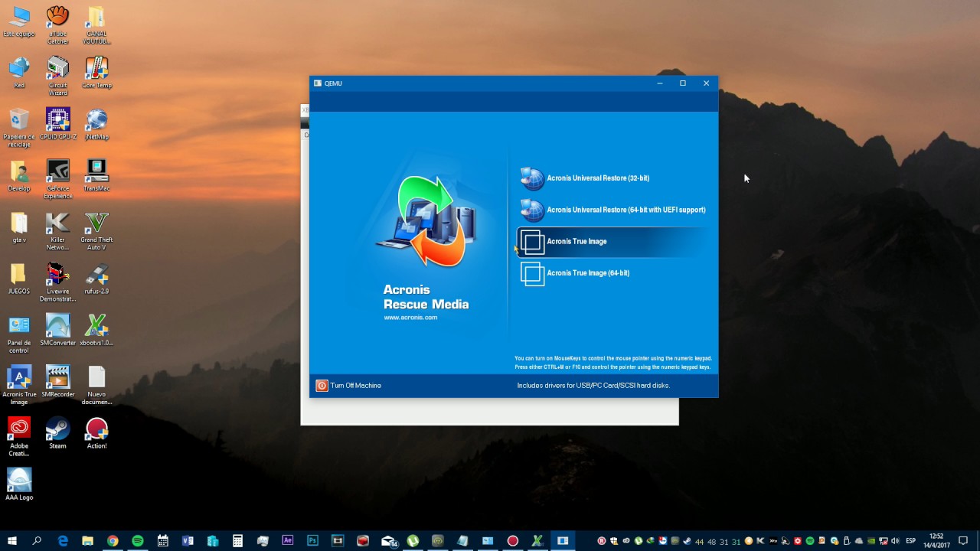Open TransMac desktop shortcut
Screen dimensions: 980x551
coord(96,176)
